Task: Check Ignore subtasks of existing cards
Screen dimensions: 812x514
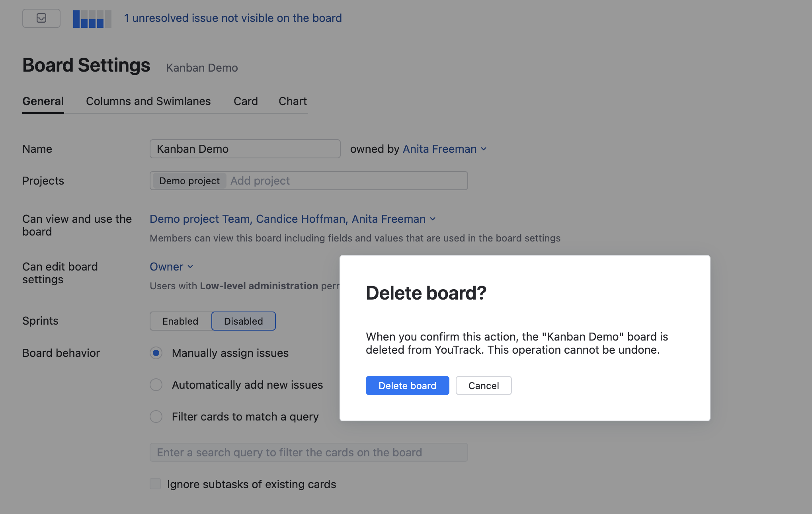Action: (155, 484)
